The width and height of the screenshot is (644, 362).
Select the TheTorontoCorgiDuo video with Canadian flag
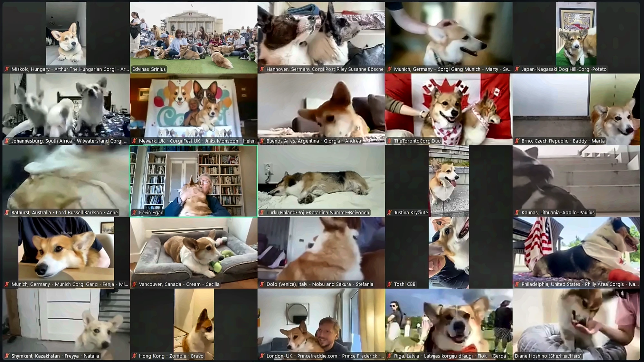tap(449, 109)
